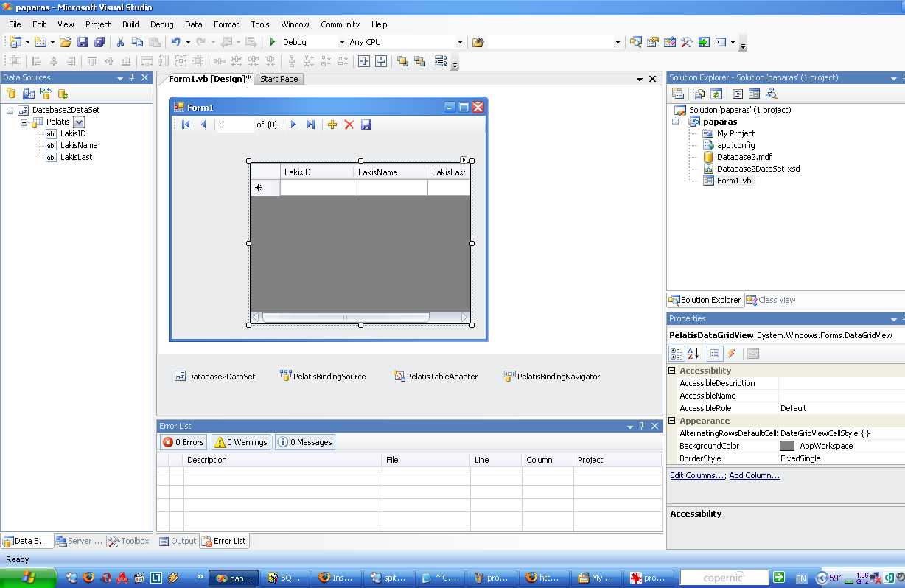
Task: Click Move First in BindingNavigator
Action: (186, 125)
